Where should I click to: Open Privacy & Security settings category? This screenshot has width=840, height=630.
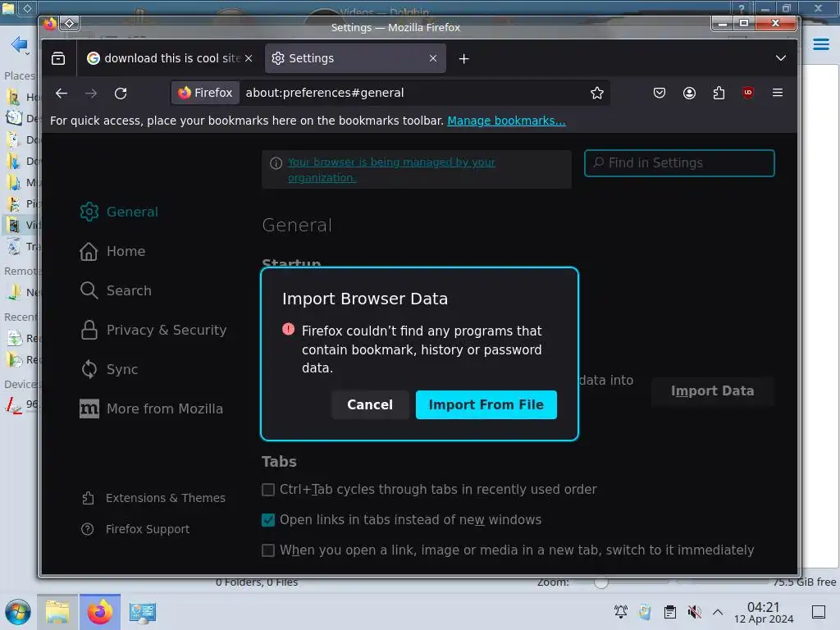153,330
